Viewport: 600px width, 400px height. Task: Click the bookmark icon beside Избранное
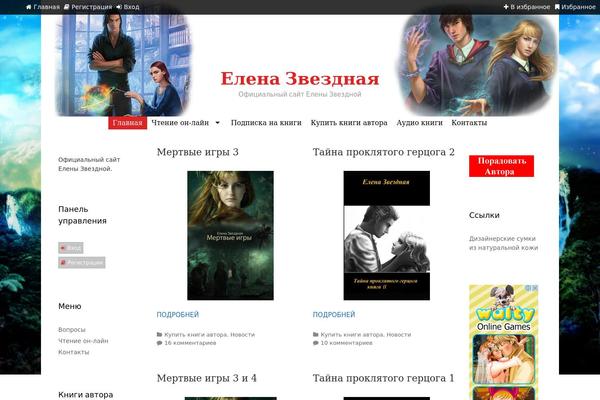(x=557, y=7)
